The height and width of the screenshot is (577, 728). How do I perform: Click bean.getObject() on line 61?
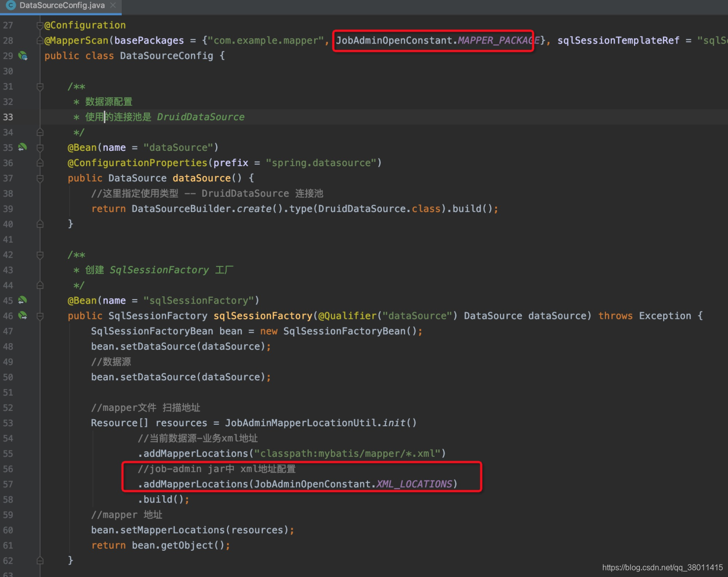click(x=178, y=546)
